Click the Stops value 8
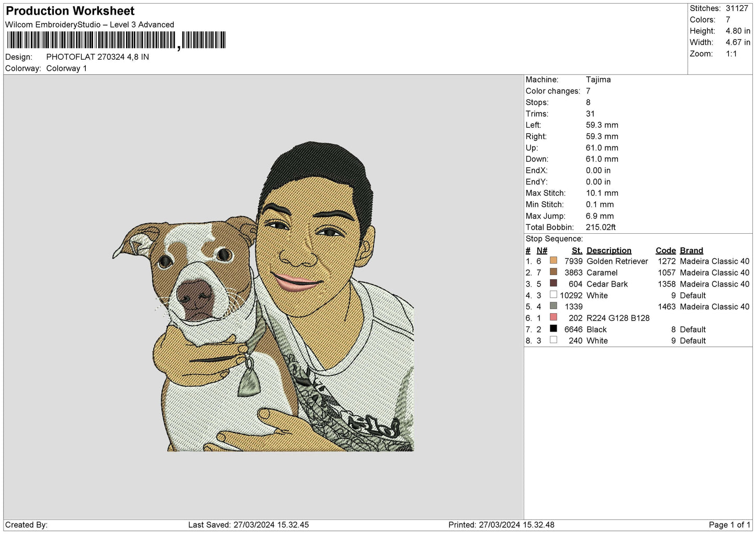The height and width of the screenshot is (534, 756). pyautogui.click(x=588, y=103)
